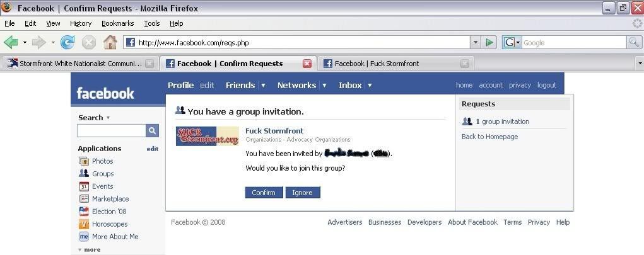Click the Facebook search text field
Image resolution: width=644 pixels, height=255 pixels.
[112, 131]
